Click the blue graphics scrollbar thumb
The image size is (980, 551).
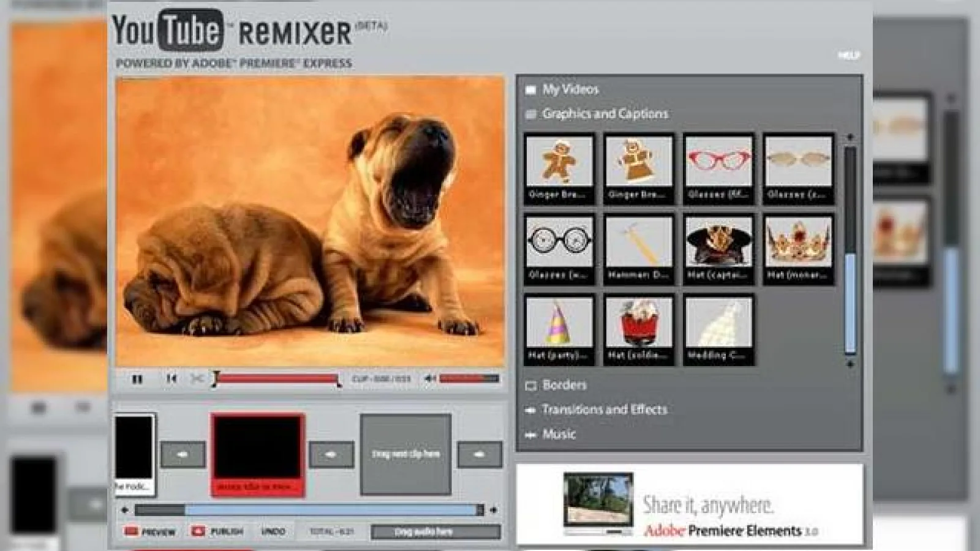point(850,304)
